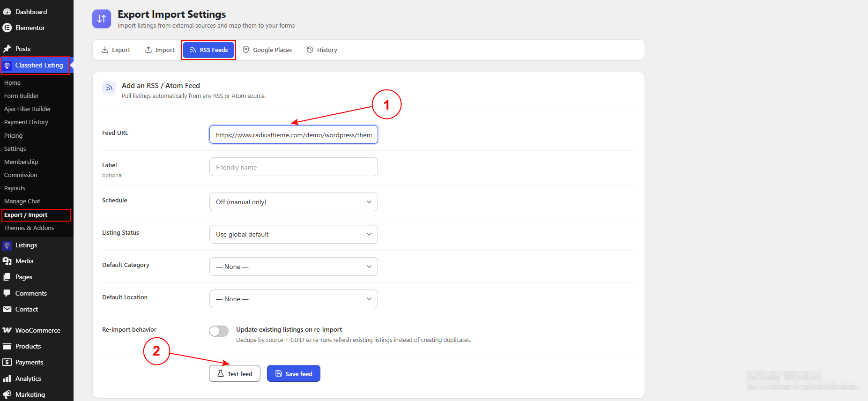Screen dimensions: 868x401
Task: Open Manage Chat submenu item
Action: point(22,201)
